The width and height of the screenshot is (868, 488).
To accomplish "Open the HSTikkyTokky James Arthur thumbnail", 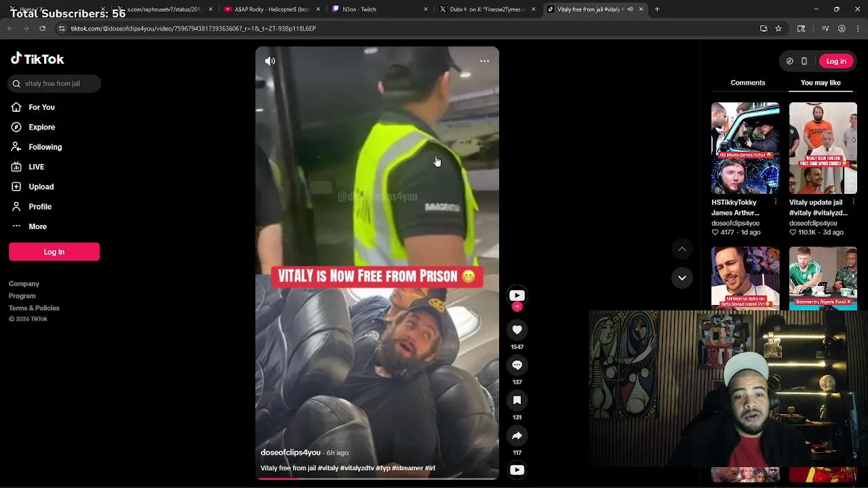I will [x=745, y=148].
